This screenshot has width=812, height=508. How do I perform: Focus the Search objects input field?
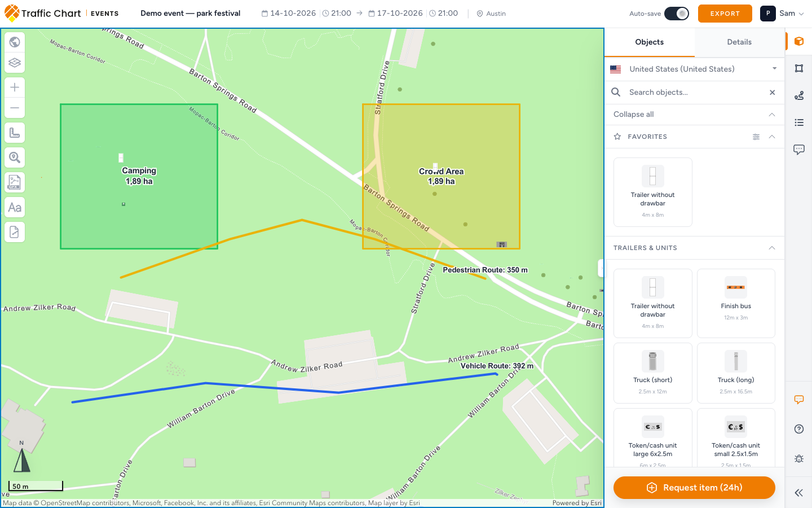pyautogui.click(x=694, y=93)
